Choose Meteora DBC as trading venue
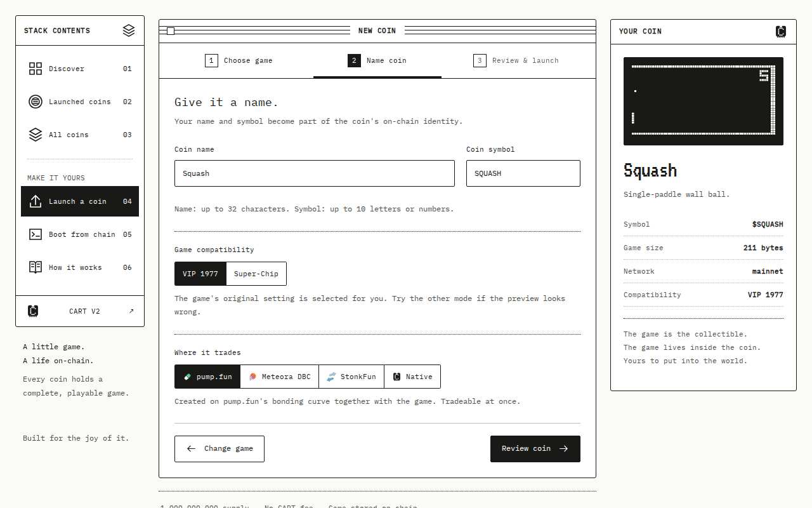Image resolution: width=812 pixels, height=508 pixels. tap(280, 377)
